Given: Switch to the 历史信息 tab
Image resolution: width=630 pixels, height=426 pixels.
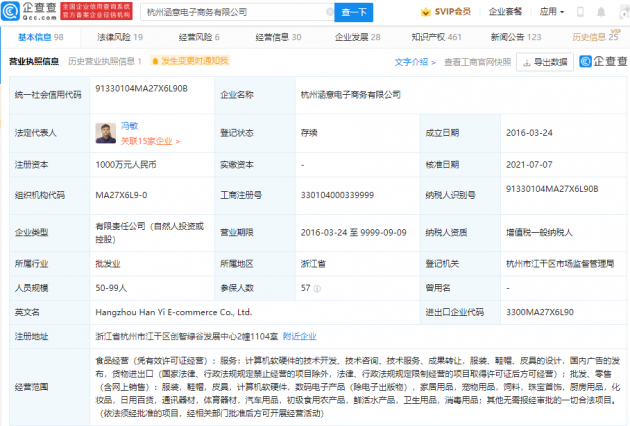Looking at the screenshot, I should pos(595,37).
